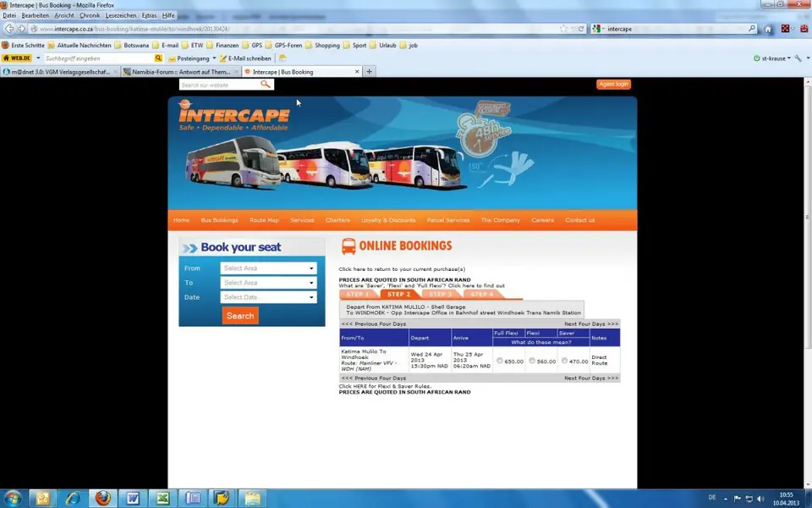The width and height of the screenshot is (812, 508).
Task: Click Firefox icon in taskbar
Action: click(x=103, y=498)
